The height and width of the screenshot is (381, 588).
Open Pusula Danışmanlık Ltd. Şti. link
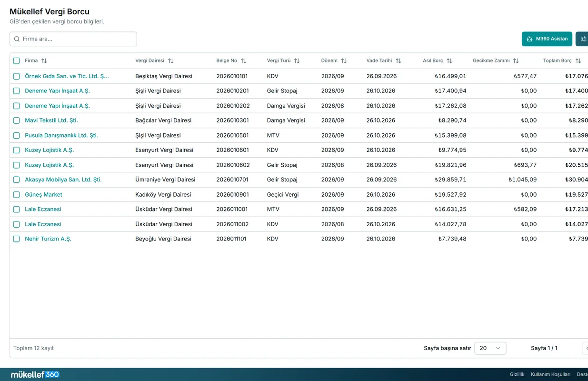point(61,135)
